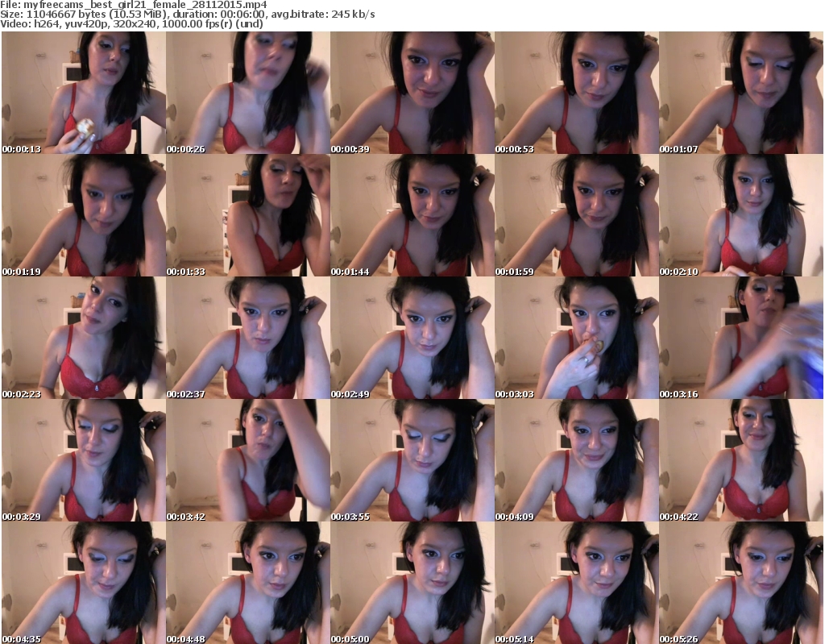Pick the thumbnail stamped 00:03:29

pyautogui.click(x=84, y=460)
